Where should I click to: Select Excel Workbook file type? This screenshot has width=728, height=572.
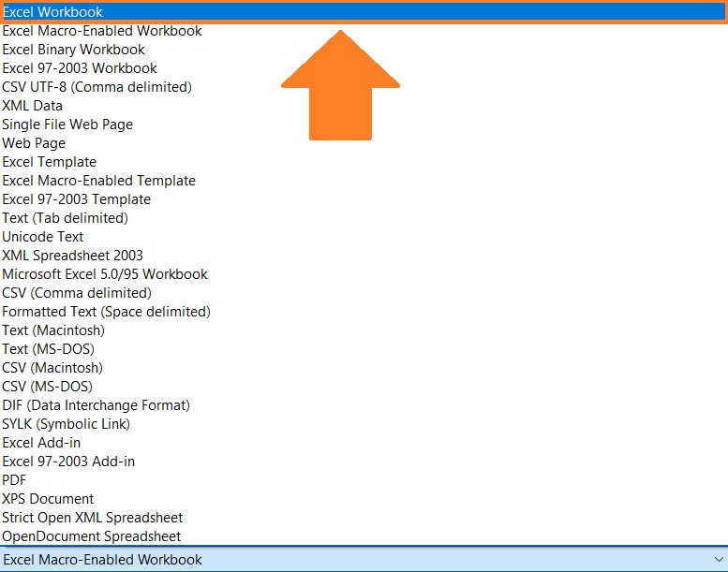(x=364, y=12)
